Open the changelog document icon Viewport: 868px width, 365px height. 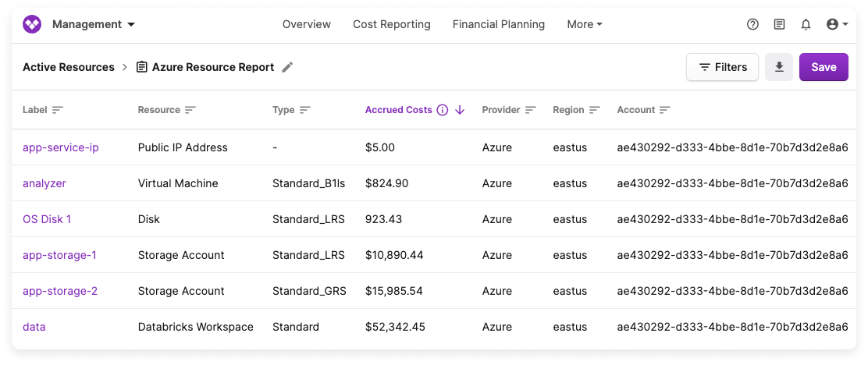pos(779,24)
